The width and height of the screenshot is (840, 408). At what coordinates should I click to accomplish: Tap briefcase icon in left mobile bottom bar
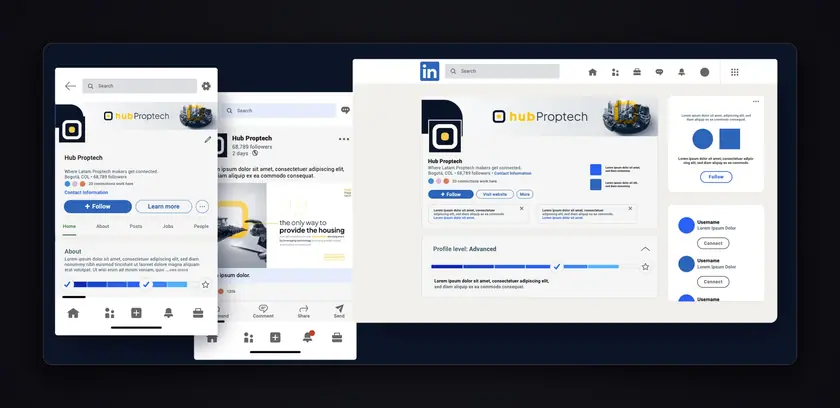[198, 313]
